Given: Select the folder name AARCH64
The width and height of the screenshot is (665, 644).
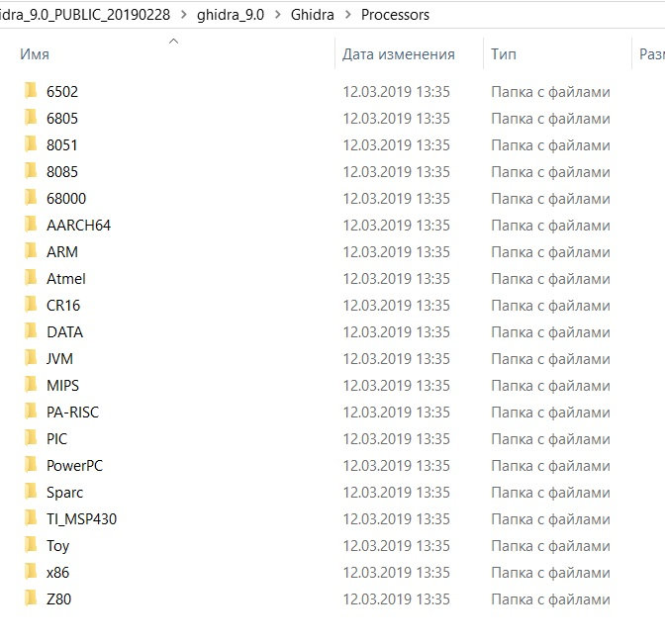Looking at the screenshot, I should (x=78, y=226).
